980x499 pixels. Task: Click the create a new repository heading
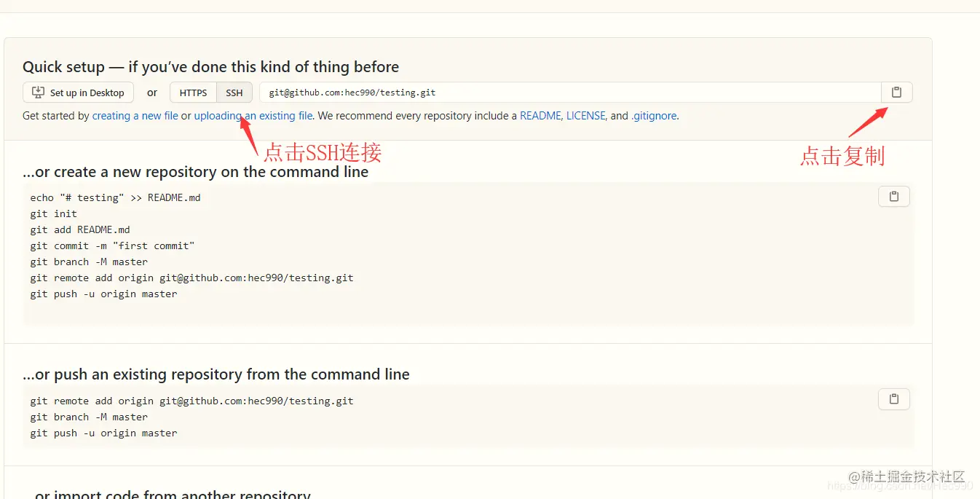click(196, 173)
